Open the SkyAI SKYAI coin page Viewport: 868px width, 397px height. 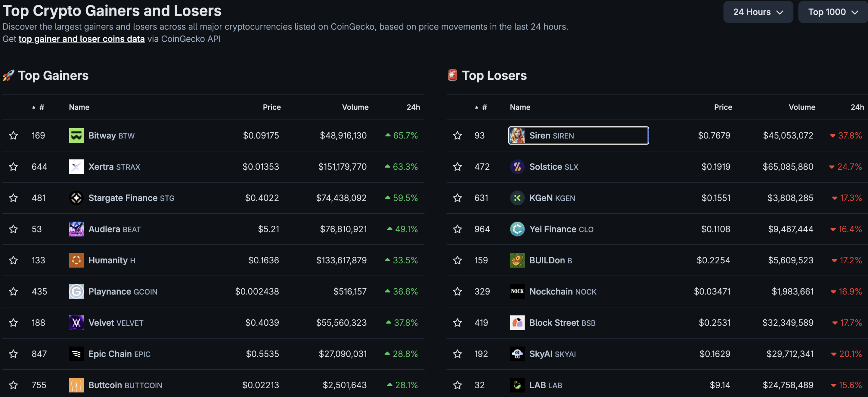pyautogui.click(x=553, y=354)
